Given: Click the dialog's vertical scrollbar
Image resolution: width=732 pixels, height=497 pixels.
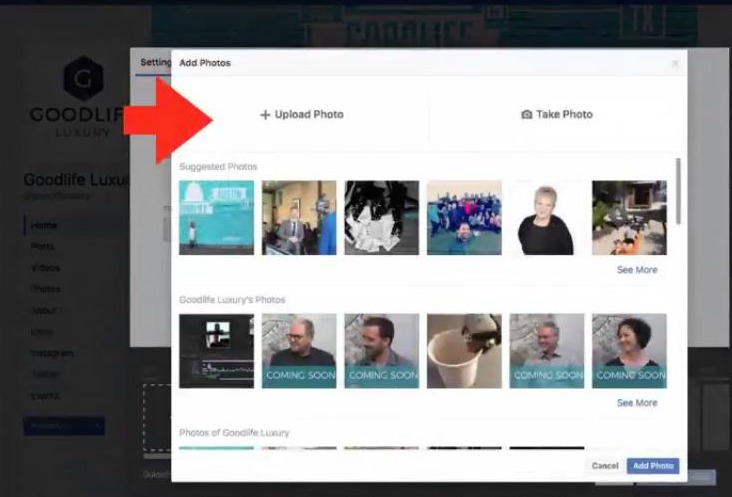Looking at the screenshot, I should (678, 191).
